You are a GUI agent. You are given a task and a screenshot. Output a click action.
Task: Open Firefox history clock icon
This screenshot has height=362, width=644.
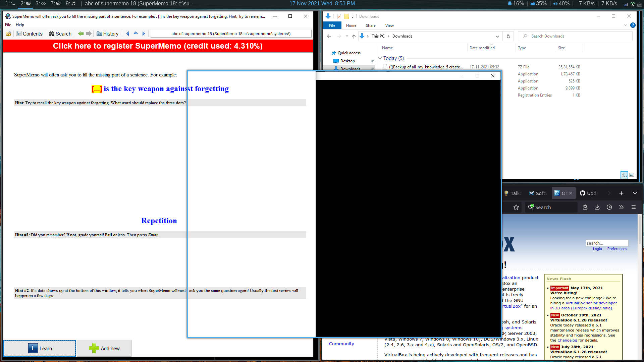[x=609, y=207]
